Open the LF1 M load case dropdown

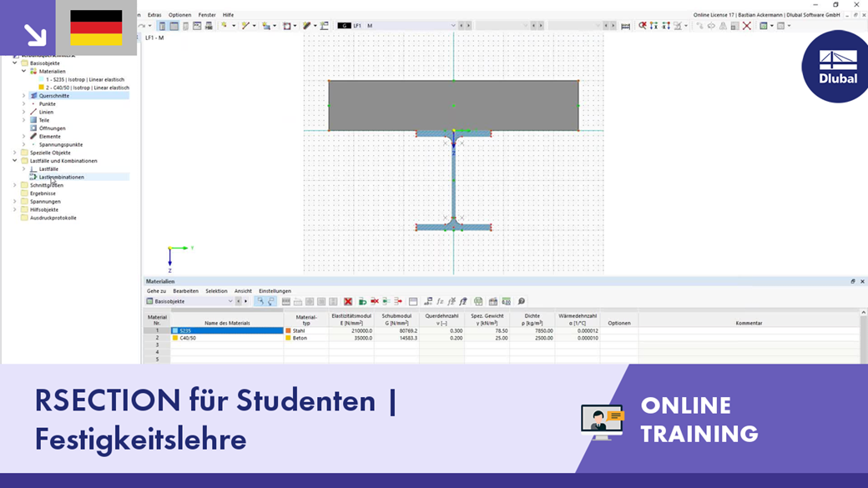(x=453, y=26)
